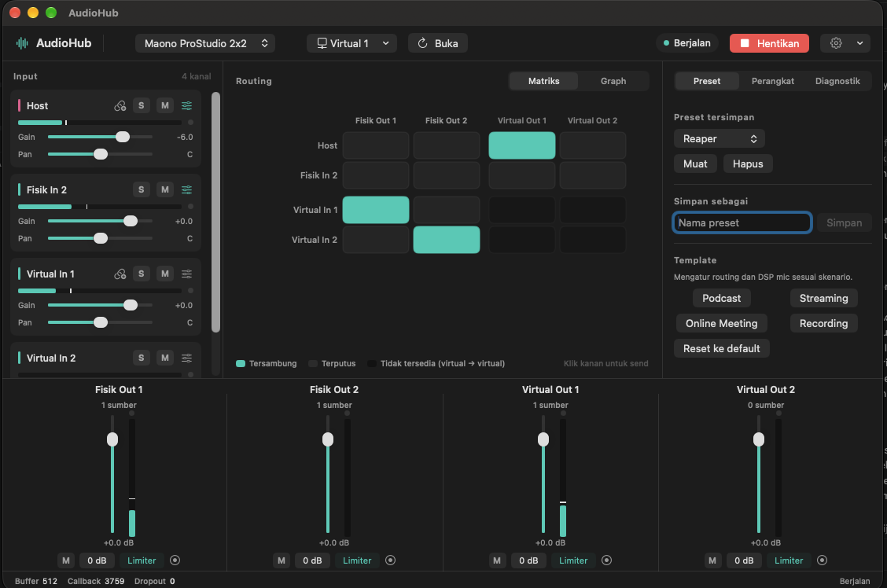Click Fisik Out 2 record circle icon
Viewport: 887px width, 588px height.
[390, 560]
